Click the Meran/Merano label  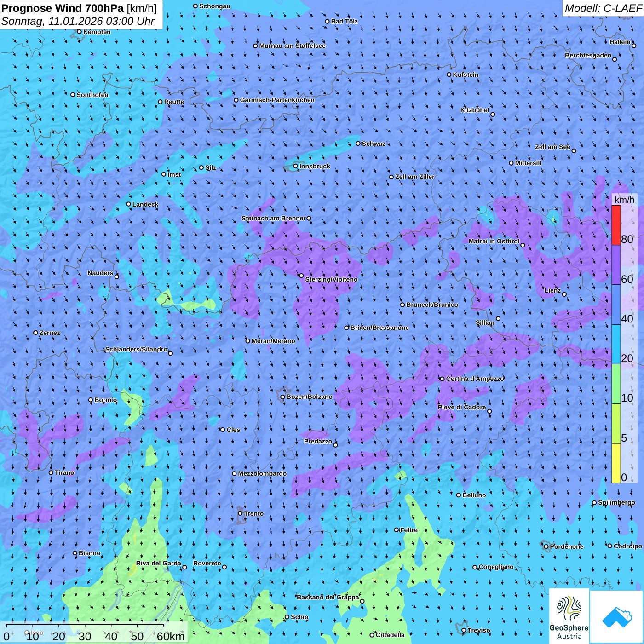(273, 341)
